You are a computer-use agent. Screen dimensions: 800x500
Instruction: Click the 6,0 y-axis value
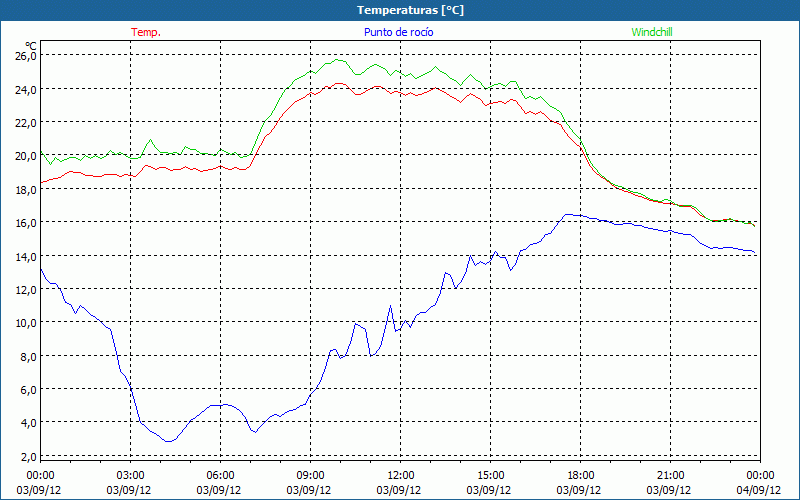pyautogui.click(x=29, y=390)
